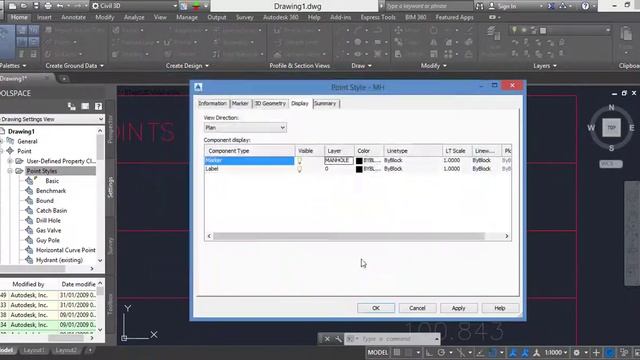This screenshot has width=640, height=360.
Task: Click the Move tool icon in Modify panel
Action: [x=398, y=30]
